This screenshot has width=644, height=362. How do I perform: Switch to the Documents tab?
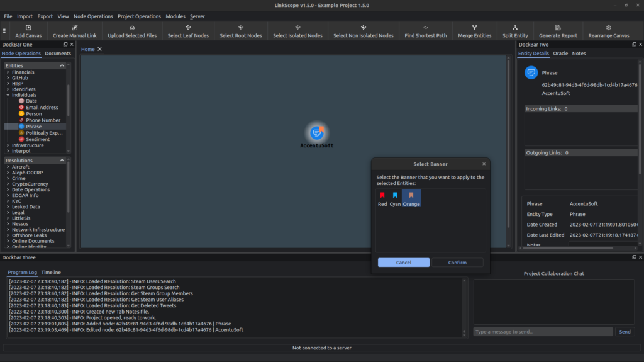click(x=58, y=54)
